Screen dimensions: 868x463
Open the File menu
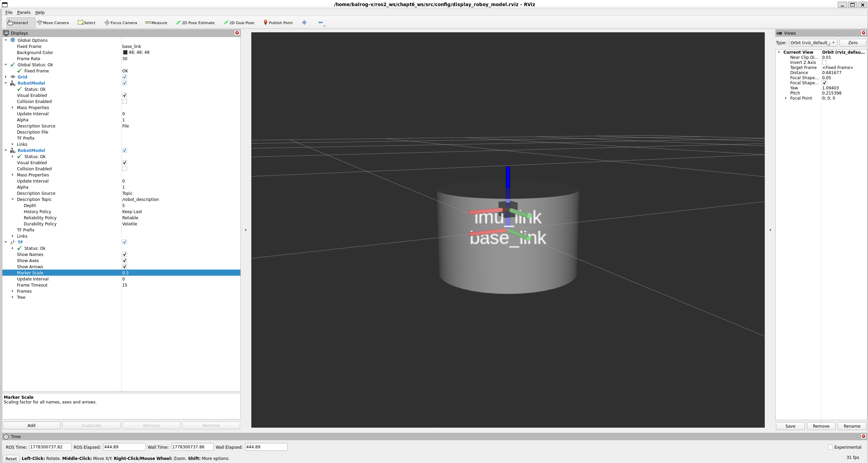point(9,12)
